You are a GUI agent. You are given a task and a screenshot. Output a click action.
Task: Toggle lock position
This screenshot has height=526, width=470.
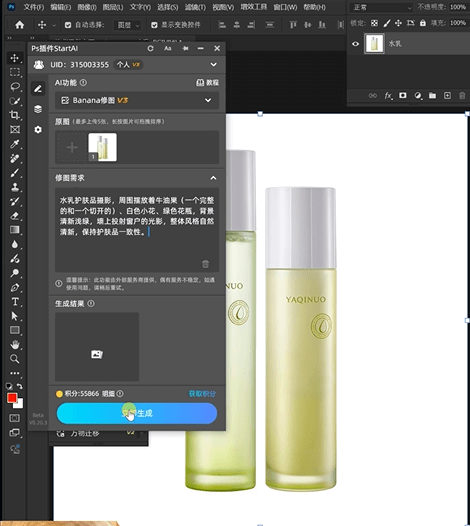click(x=398, y=23)
